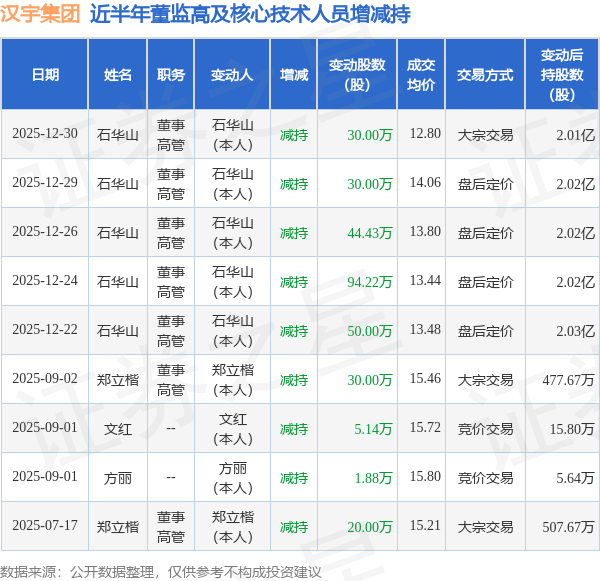600x581 pixels.
Task: Click the 近半年董监高及核心技术人员增减持 heading
Action: click(250, 15)
